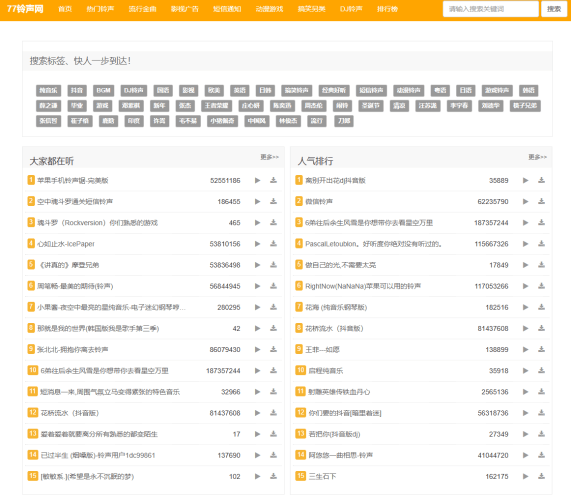Image resolution: width=571 pixels, height=500 pixels.
Task: Play 空中魂斗罗通关短信铃声
Action: tap(257, 201)
